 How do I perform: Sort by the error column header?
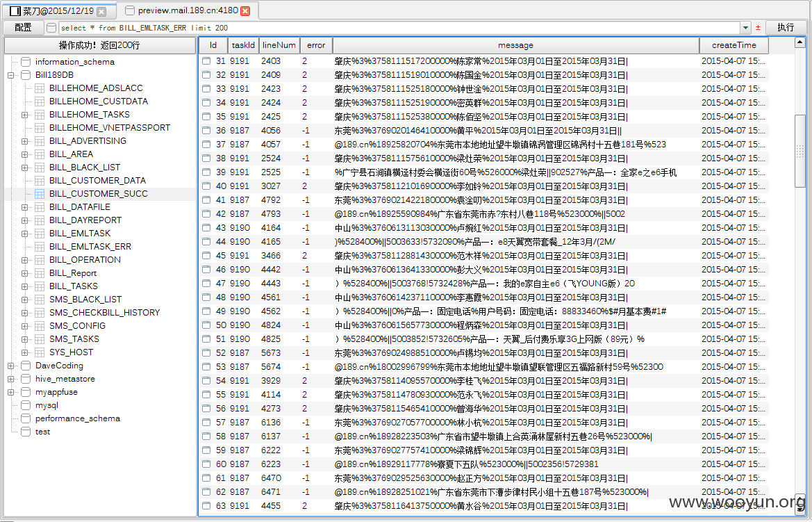click(x=316, y=45)
